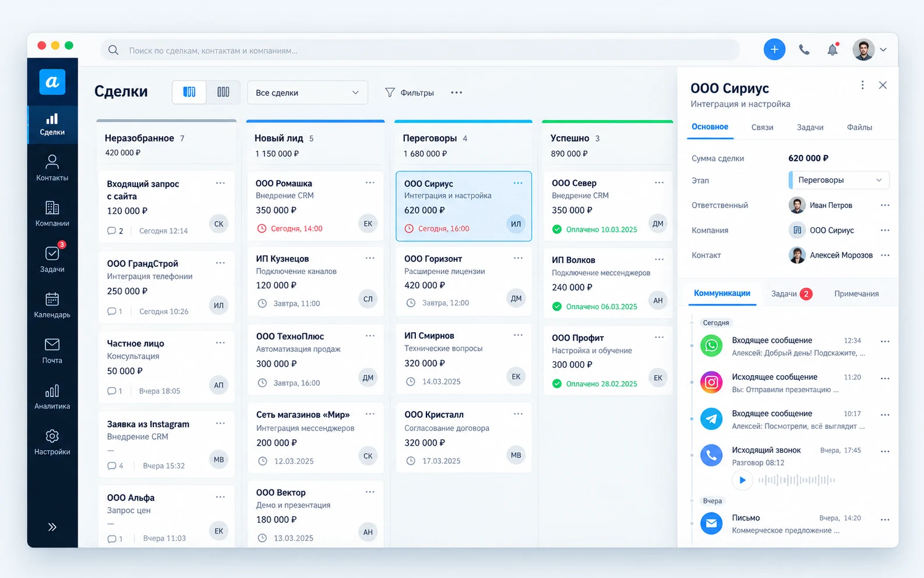Viewport: 924px width, 578px height.
Task: Open notifications bell
Action: (x=833, y=50)
